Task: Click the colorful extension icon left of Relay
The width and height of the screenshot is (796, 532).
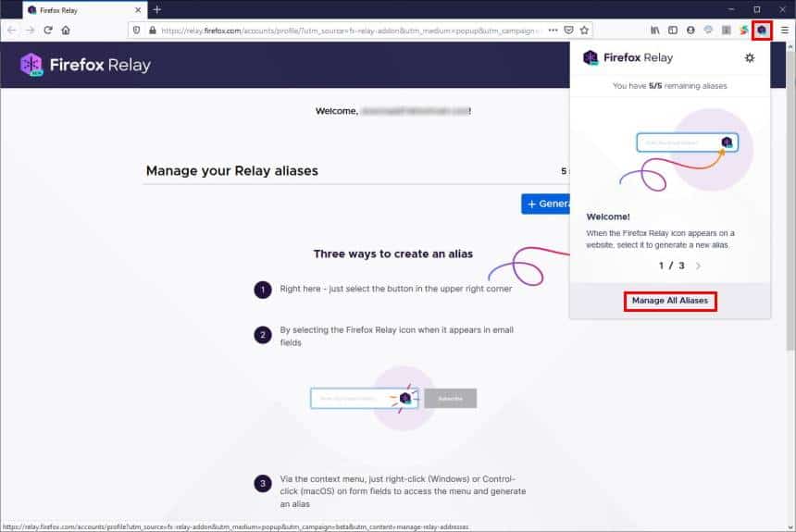Action: click(744, 31)
